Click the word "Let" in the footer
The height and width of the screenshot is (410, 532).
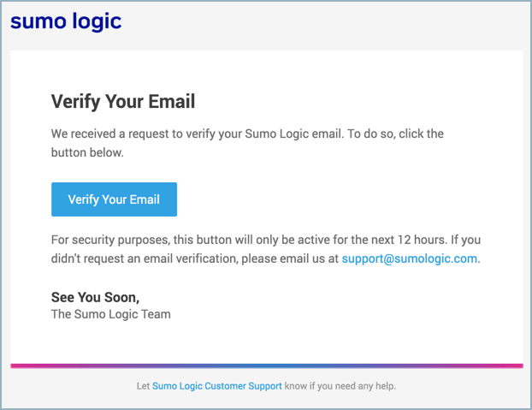[143, 386]
